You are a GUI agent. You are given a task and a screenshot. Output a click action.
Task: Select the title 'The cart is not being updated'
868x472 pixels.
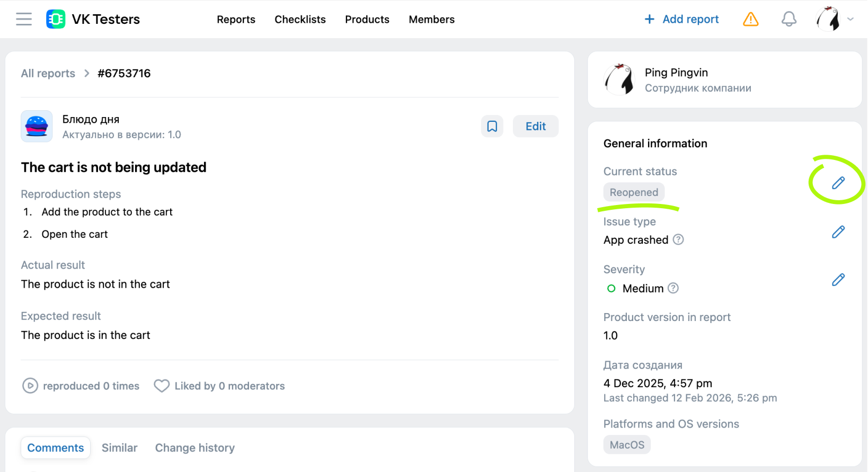[113, 167]
